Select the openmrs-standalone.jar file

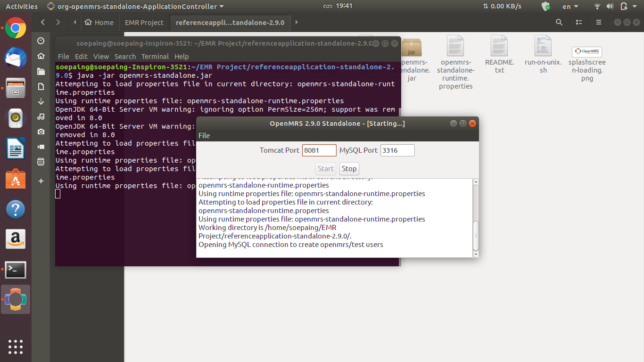tap(412, 58)
